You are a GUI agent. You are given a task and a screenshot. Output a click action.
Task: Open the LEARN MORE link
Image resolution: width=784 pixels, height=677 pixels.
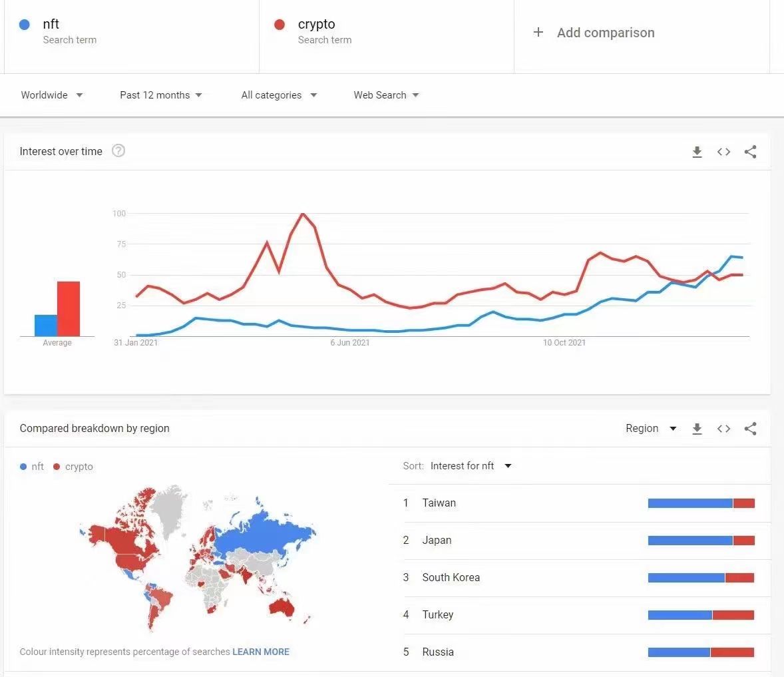click(261, 652)
